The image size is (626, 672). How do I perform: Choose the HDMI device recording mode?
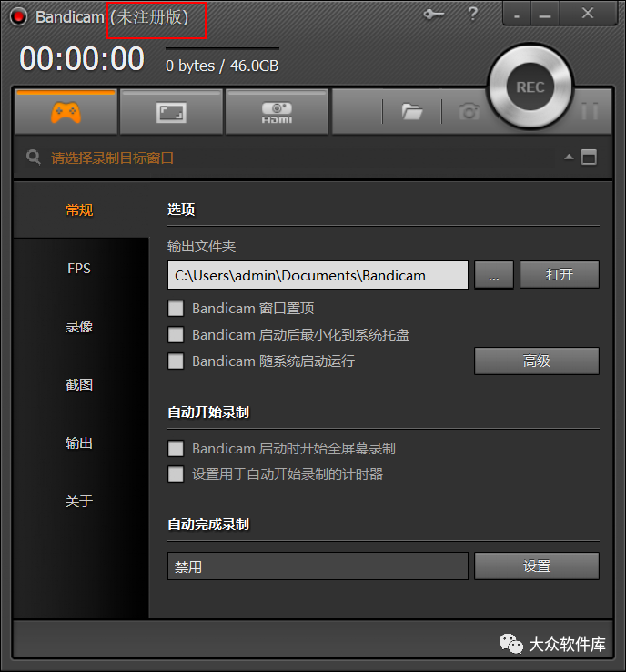coord(277,112)
